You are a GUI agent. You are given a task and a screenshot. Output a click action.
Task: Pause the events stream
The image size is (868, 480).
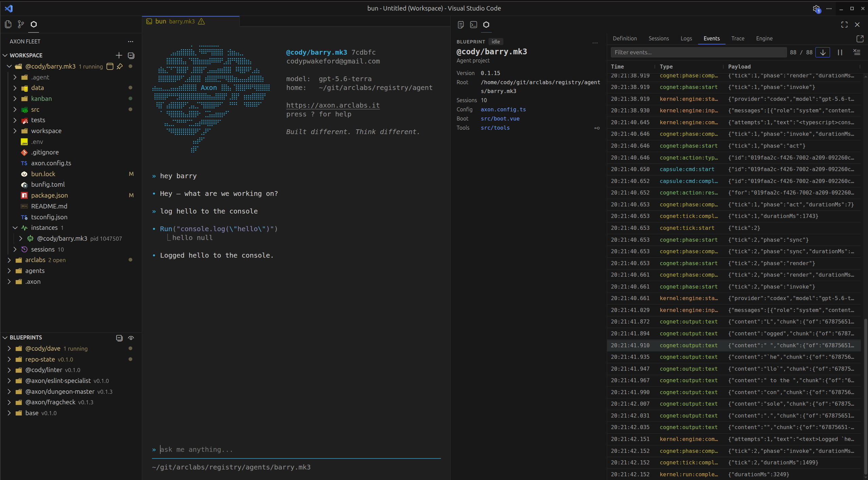[x=840, y=52]
